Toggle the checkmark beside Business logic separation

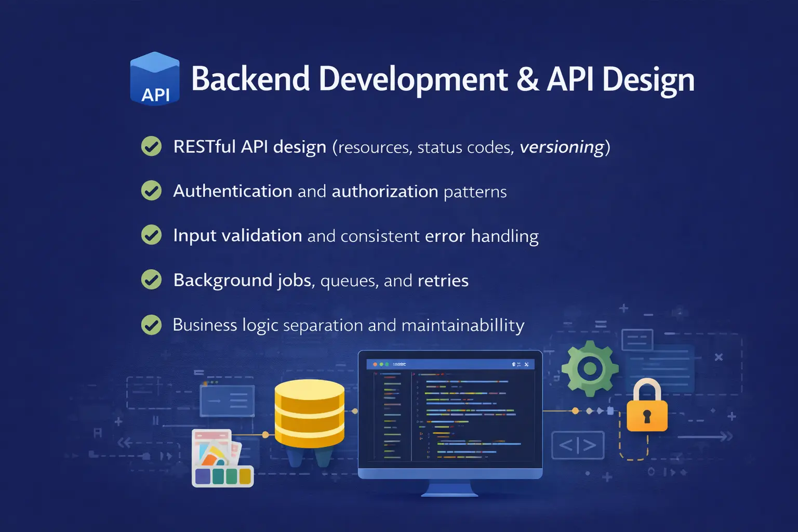151,325
